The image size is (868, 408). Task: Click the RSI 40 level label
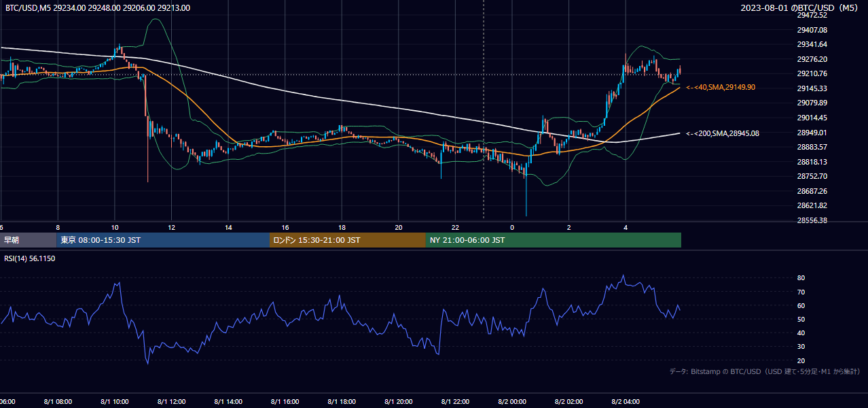click(x=801, y=333)
